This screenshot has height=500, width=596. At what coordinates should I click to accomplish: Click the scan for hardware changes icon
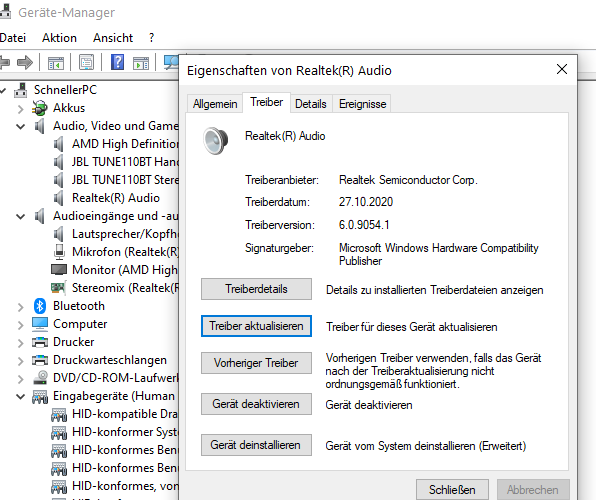tap(171, 62)
